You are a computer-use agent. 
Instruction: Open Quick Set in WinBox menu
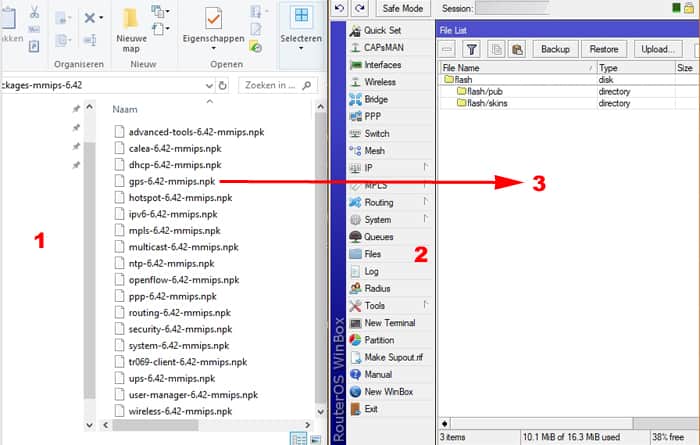tap(382, 30)
